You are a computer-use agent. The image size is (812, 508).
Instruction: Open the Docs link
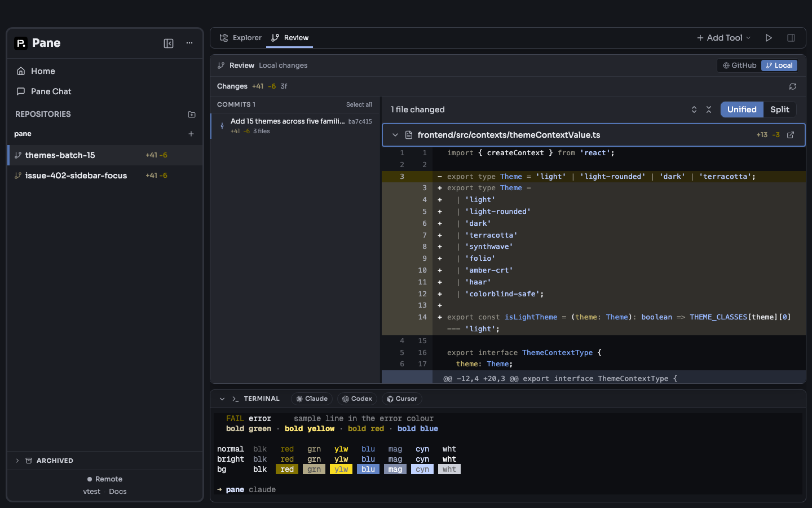point(118,492)
